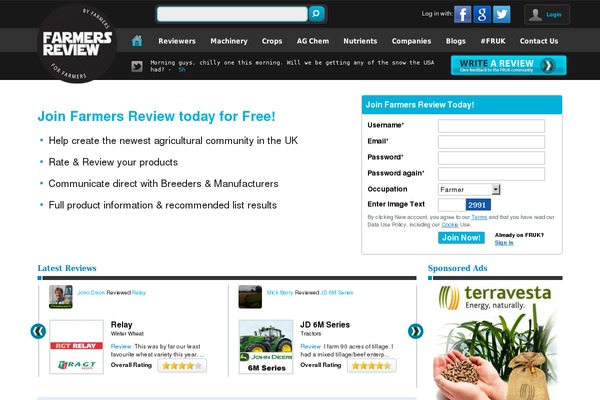The width and height of the screenshot is (600, 400).
Task: Open the Blogs menu item
Action: coord(456,41)
